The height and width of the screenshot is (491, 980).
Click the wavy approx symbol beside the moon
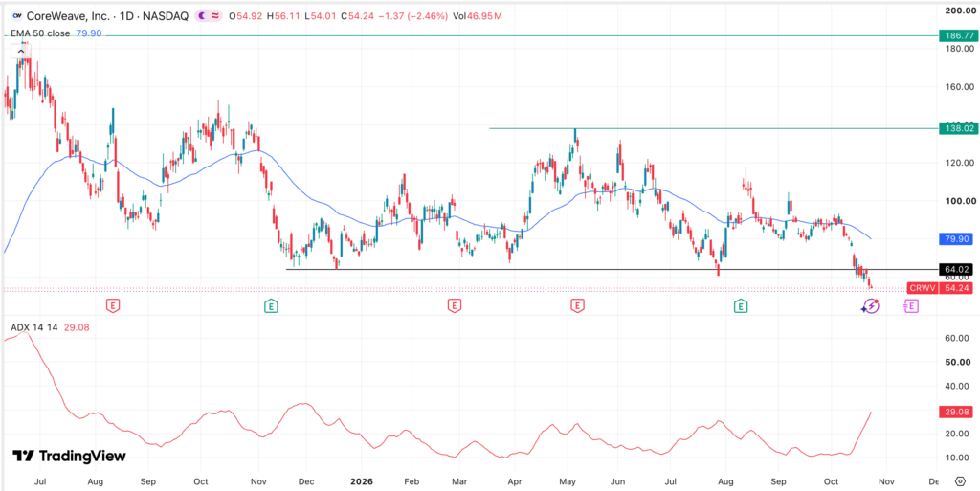click(215, 17)
